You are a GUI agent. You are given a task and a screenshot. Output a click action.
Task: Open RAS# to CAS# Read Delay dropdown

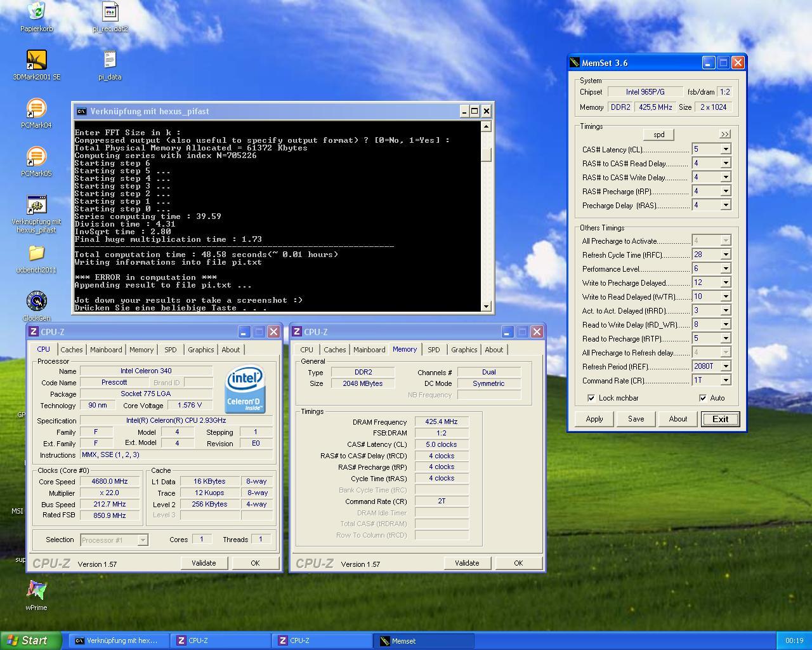click(726, 163)
